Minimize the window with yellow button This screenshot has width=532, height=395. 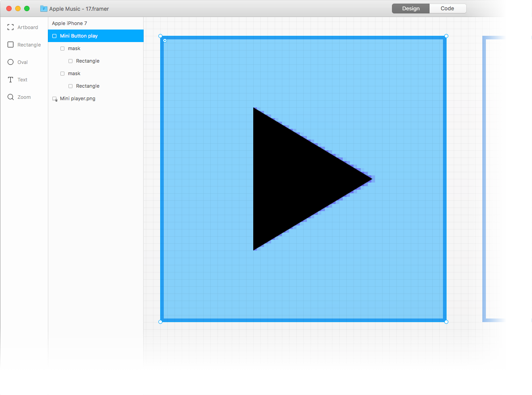[18, 8]
